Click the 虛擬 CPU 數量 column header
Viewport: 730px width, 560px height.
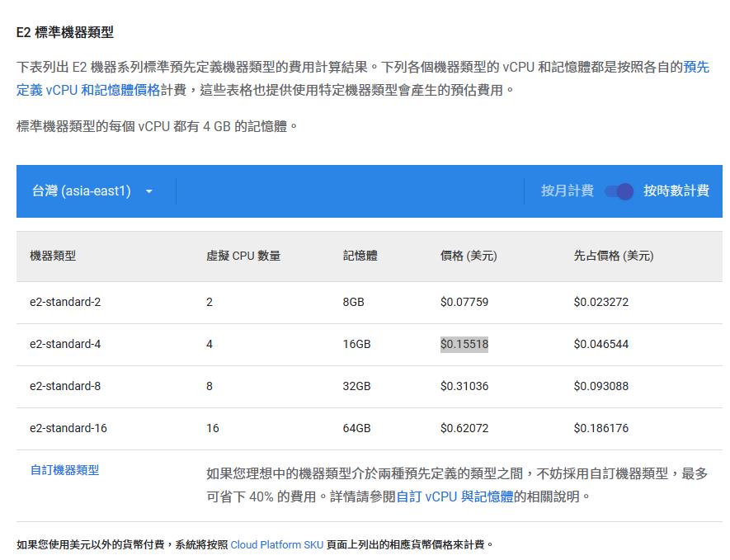(243, 256)
